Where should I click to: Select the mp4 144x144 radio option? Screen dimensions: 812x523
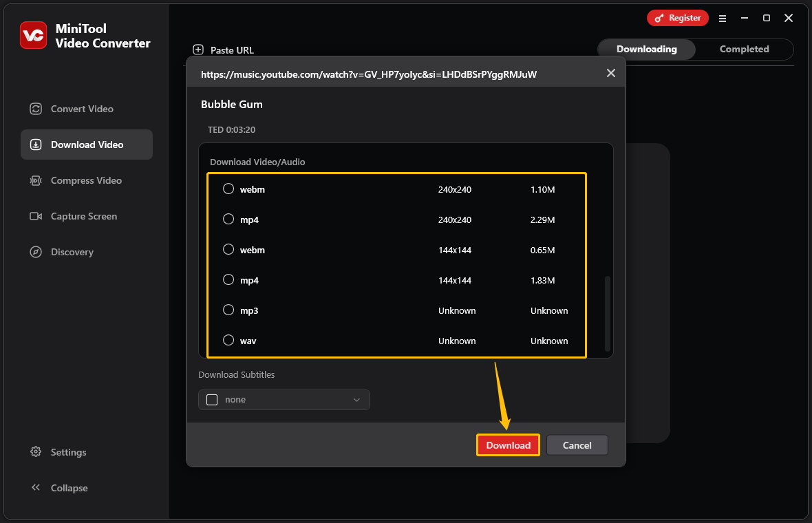pyautogui.click(x=228, y=279)
